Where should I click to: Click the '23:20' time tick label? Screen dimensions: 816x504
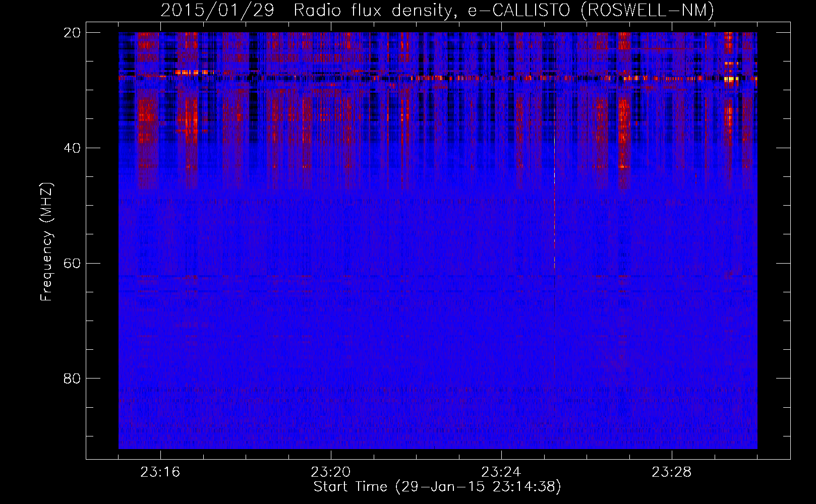[x=331, y=472]
